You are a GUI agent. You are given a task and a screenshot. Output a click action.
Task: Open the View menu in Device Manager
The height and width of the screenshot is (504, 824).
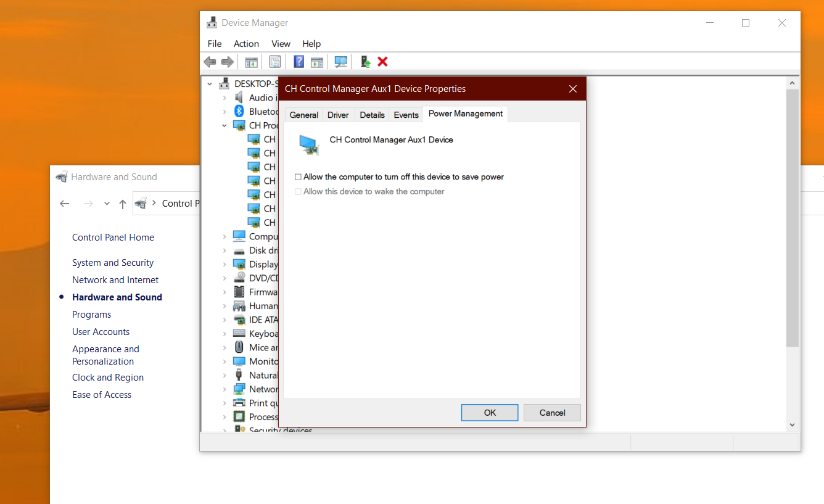point(281,44)
